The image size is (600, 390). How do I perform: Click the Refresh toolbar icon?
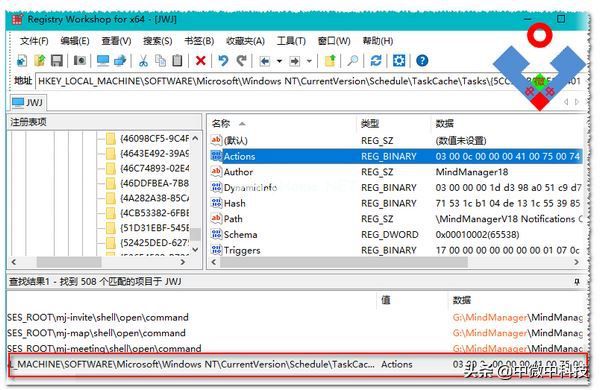click(x=376, y=60)
